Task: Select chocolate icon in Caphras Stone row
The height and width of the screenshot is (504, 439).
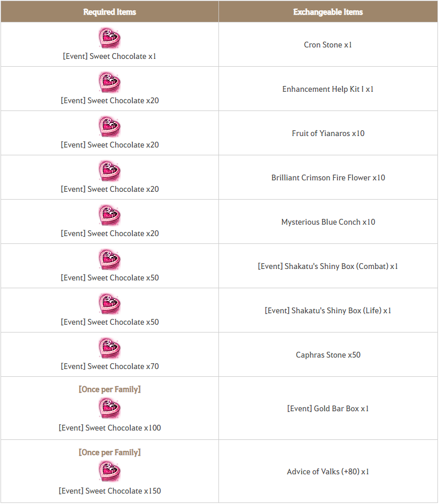Action: click(x=109, y=349)
